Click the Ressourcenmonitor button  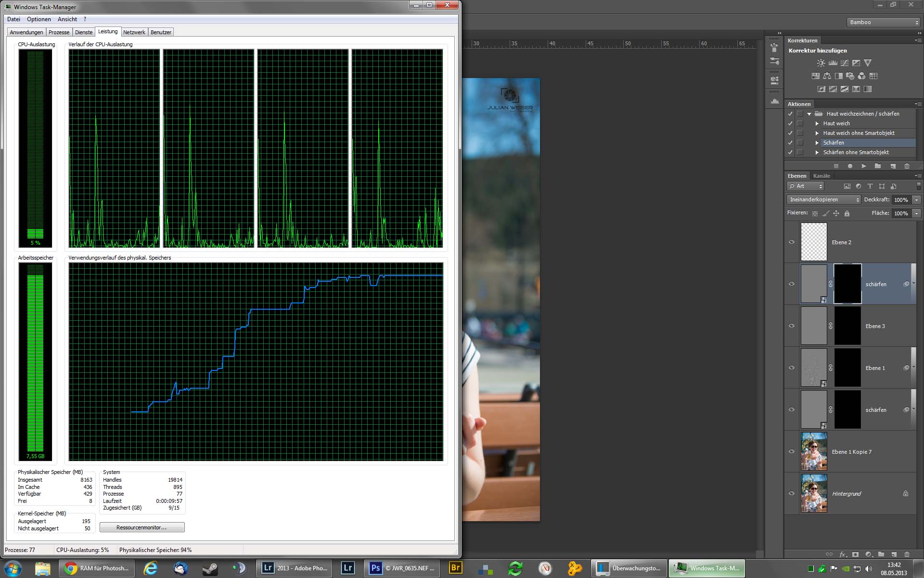[142, 527]
